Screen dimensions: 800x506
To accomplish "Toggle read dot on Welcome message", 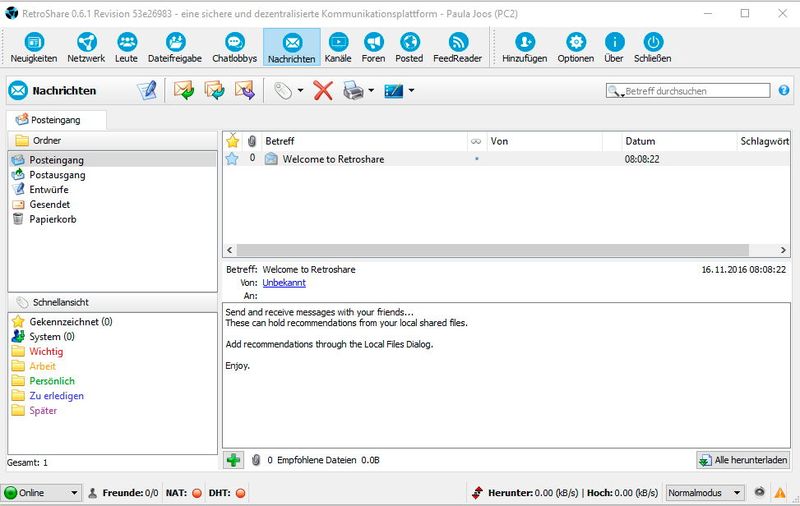I will [x=477, y=159].
